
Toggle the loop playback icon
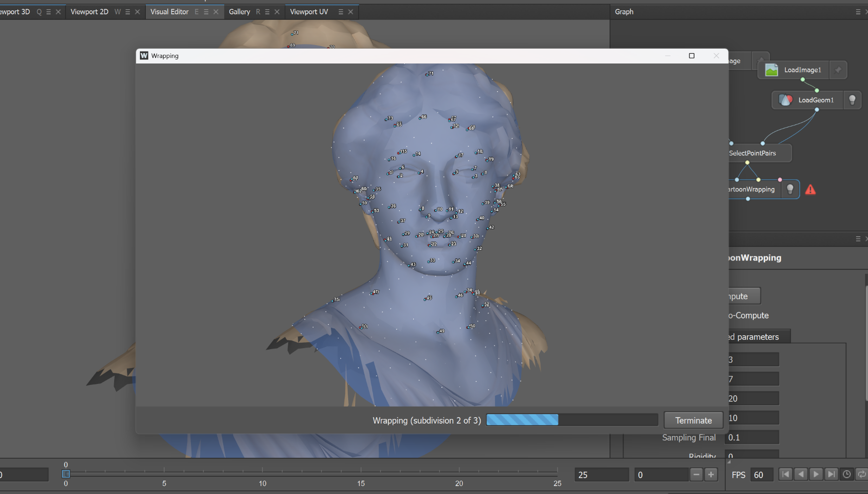coord(862,474)
